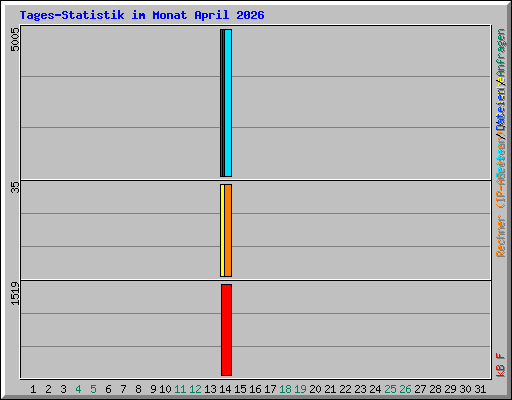The image size is (512, 400).
Task: Click day label 14 on the x-axis
Action: [225, 389]
